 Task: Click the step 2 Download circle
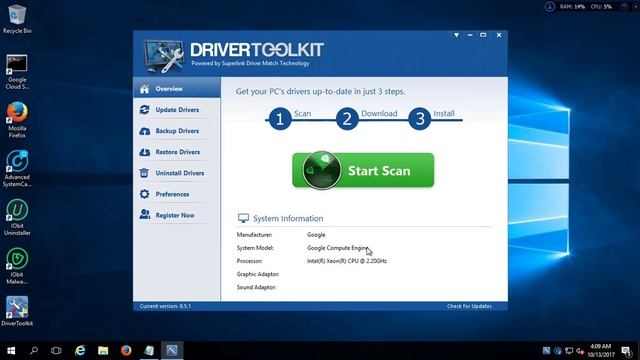(x=347, y=119)
